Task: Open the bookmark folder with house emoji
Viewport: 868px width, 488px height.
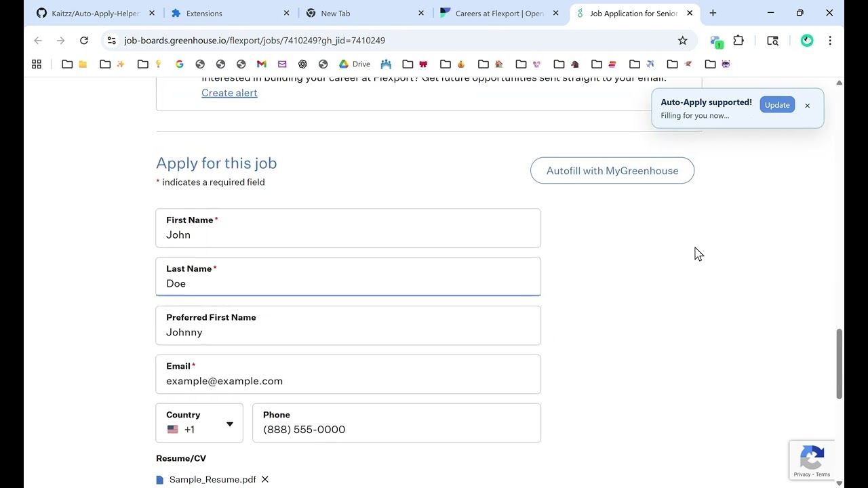Action: coord(490,64)
